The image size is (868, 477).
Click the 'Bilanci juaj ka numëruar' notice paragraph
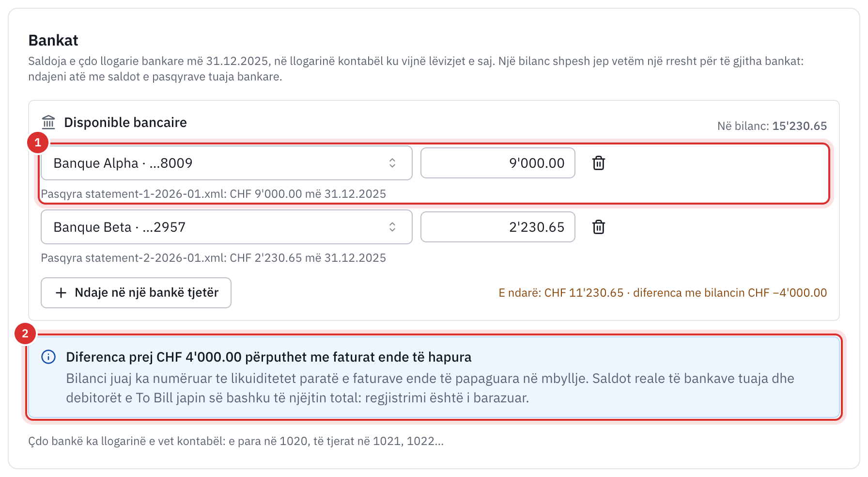click(430, 388)
